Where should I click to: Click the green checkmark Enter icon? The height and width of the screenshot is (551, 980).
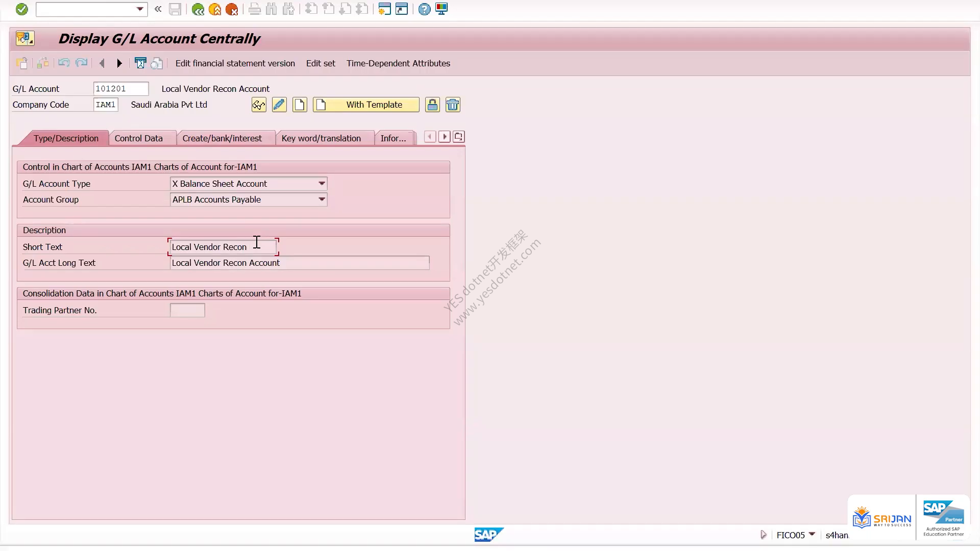tap(21, 9)
